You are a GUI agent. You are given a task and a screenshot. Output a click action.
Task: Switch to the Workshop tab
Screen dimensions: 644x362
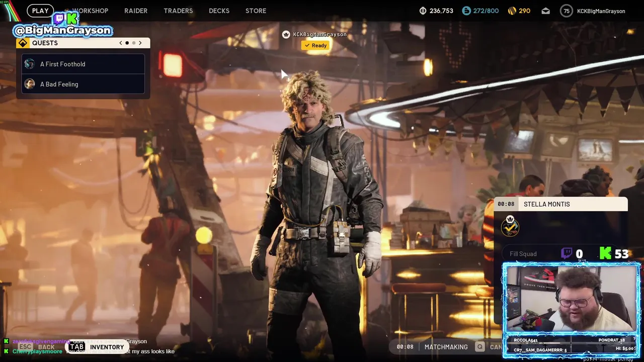pos(90,11)
